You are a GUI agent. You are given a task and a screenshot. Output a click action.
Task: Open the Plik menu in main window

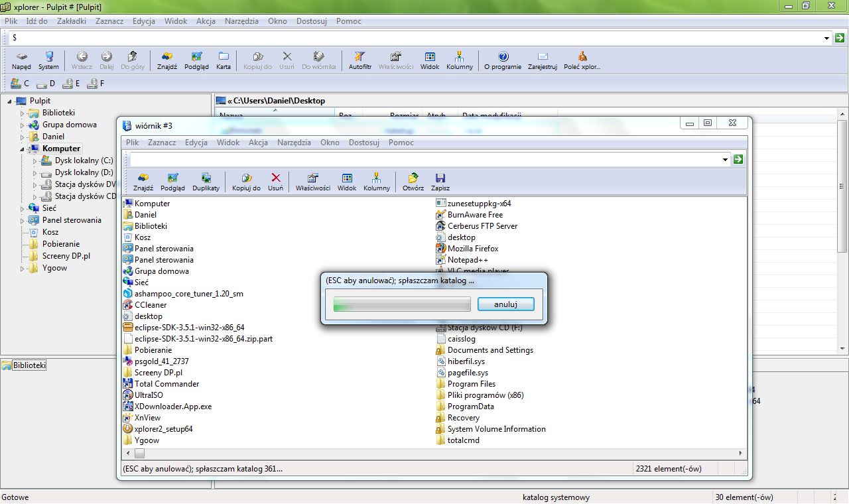tap(11, 21)
